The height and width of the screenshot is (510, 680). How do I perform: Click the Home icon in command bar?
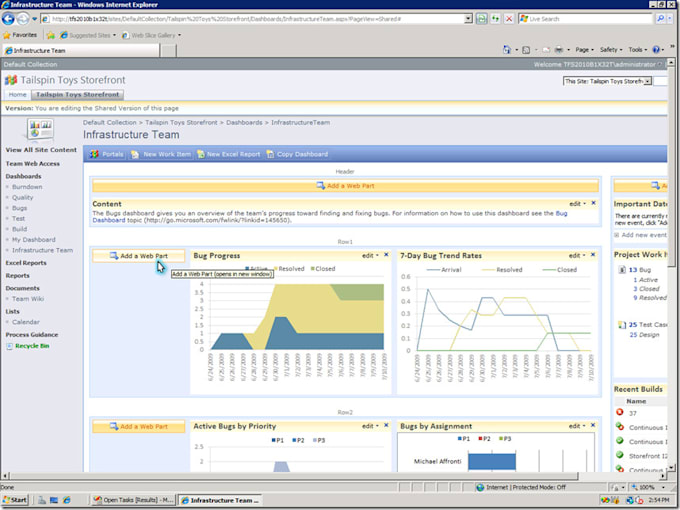[507, 50]
